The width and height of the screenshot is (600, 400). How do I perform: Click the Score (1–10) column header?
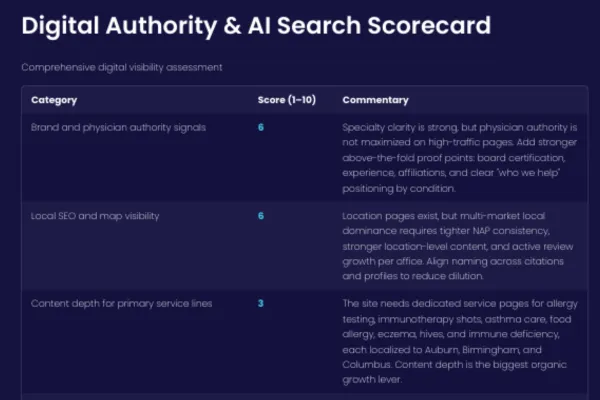[287, 100]
